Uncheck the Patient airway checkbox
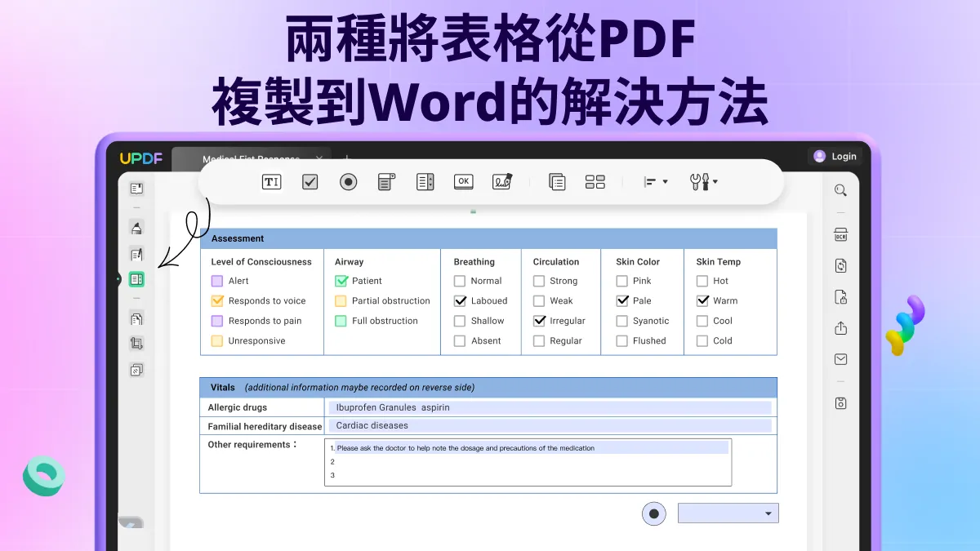Viewport: 980px width, 551px height. pyautogui.click(x=341, y=281)
